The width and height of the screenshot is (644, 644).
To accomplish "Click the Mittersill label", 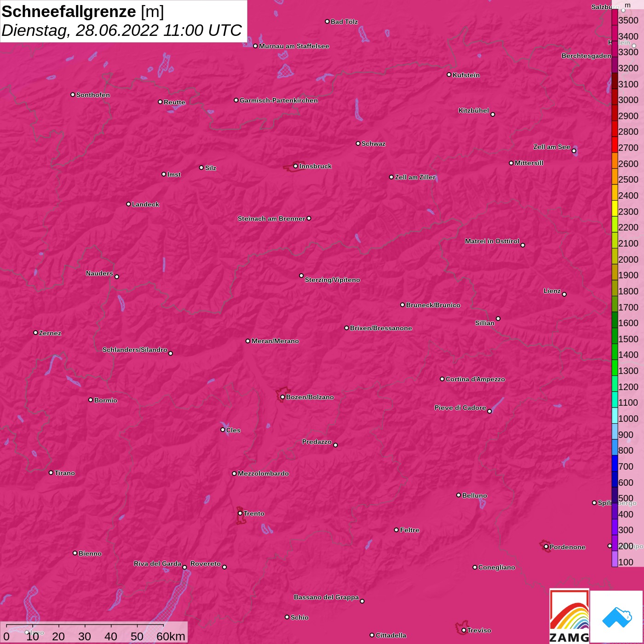I will click(x=529, y=163).
